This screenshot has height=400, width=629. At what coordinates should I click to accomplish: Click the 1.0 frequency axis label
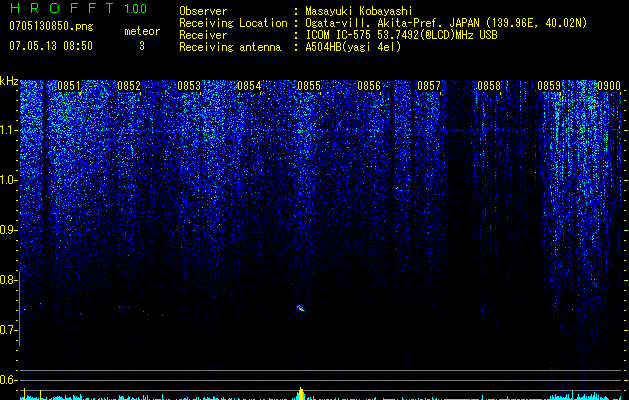[x=8, y=180]
